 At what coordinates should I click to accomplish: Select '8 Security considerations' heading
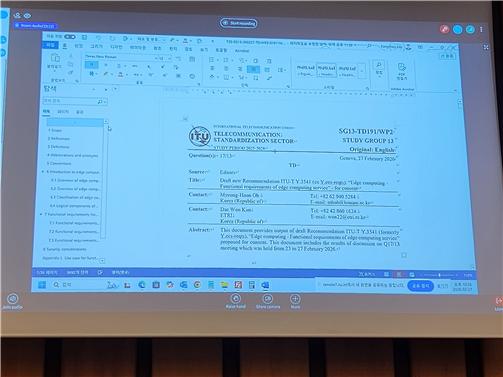pos(64,249)
